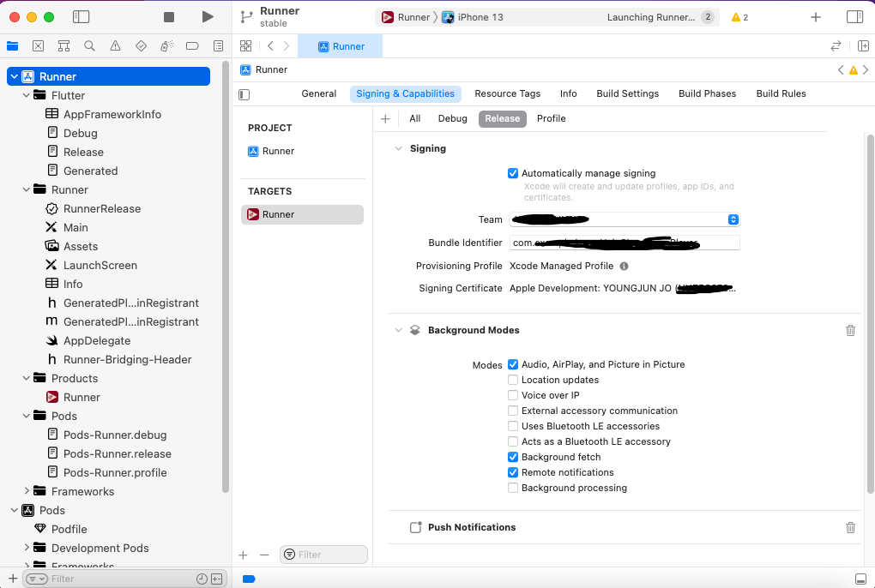Open the Report navigator
875x588 pixels.
tap(218, 45)
